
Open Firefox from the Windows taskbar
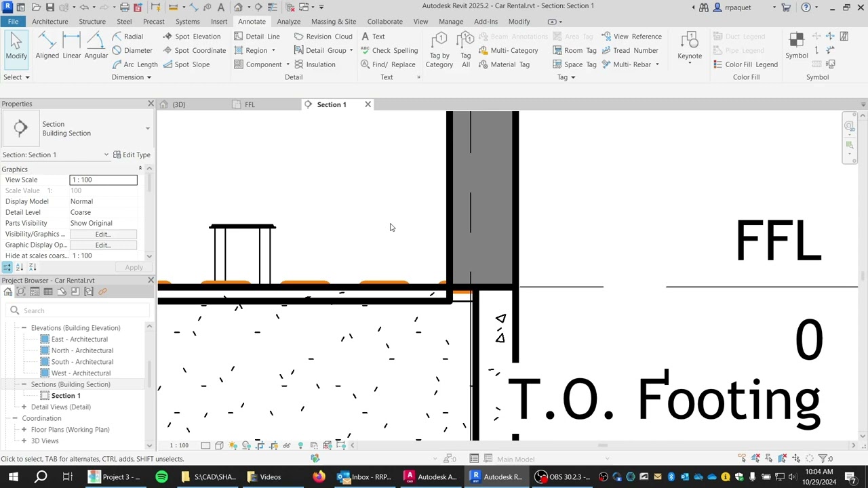click(318, 476)
